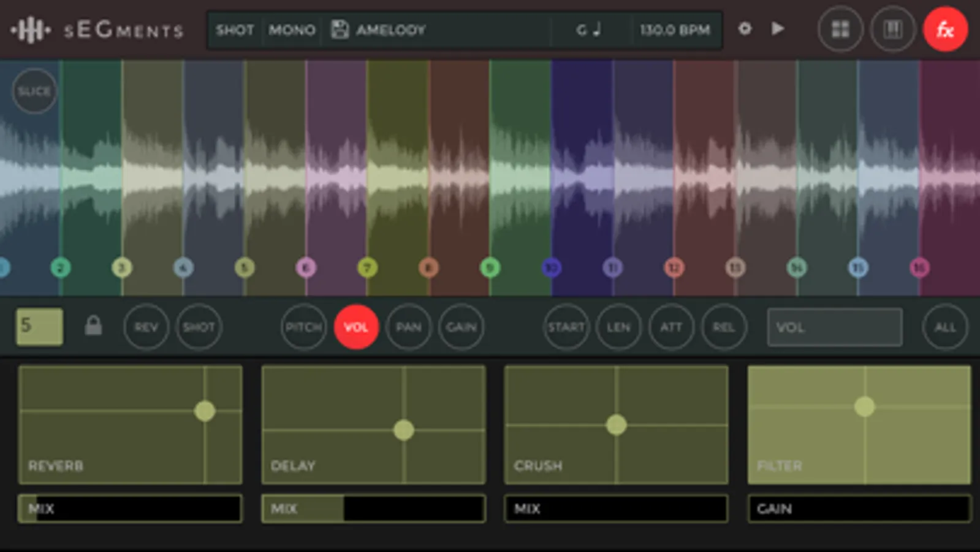Open the MONO voice mode selector

tap(292, 29)
